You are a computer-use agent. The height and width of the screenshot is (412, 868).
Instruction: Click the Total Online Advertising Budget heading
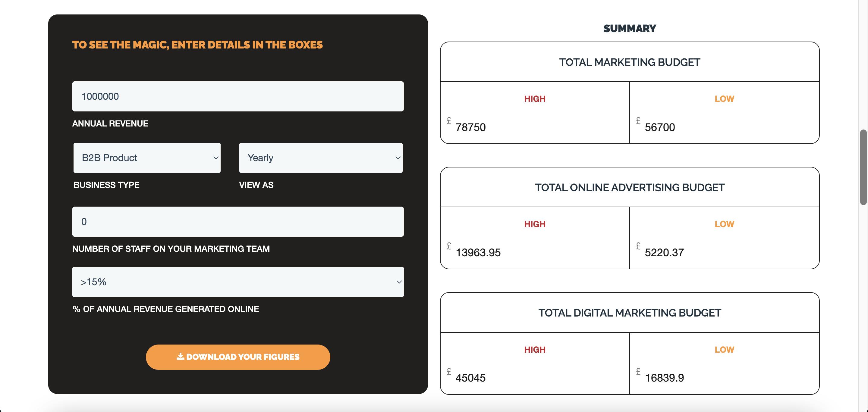[629, 188]
